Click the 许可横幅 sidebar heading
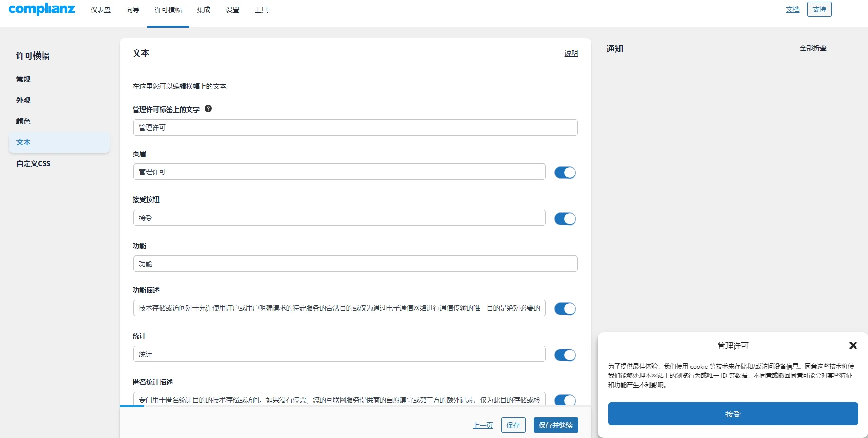Viewport: 868px width, 438px height. 33,56
